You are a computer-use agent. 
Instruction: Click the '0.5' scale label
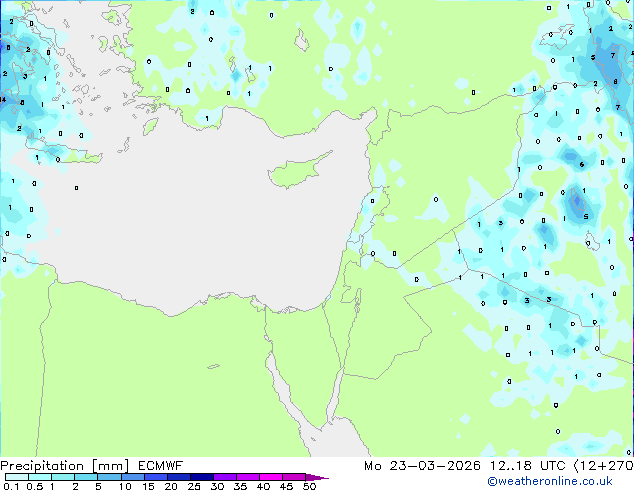[34, 486]
